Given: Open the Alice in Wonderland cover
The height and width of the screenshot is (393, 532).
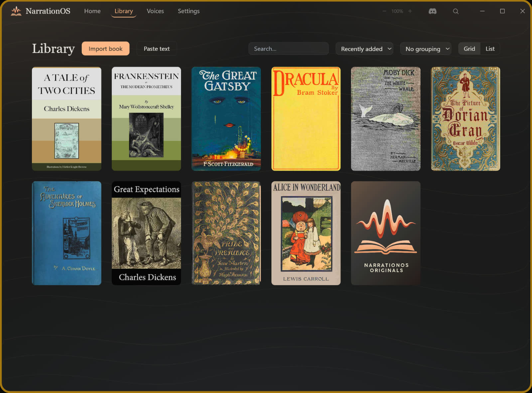Looking at the screenshot, I should (x=306, y=233).
